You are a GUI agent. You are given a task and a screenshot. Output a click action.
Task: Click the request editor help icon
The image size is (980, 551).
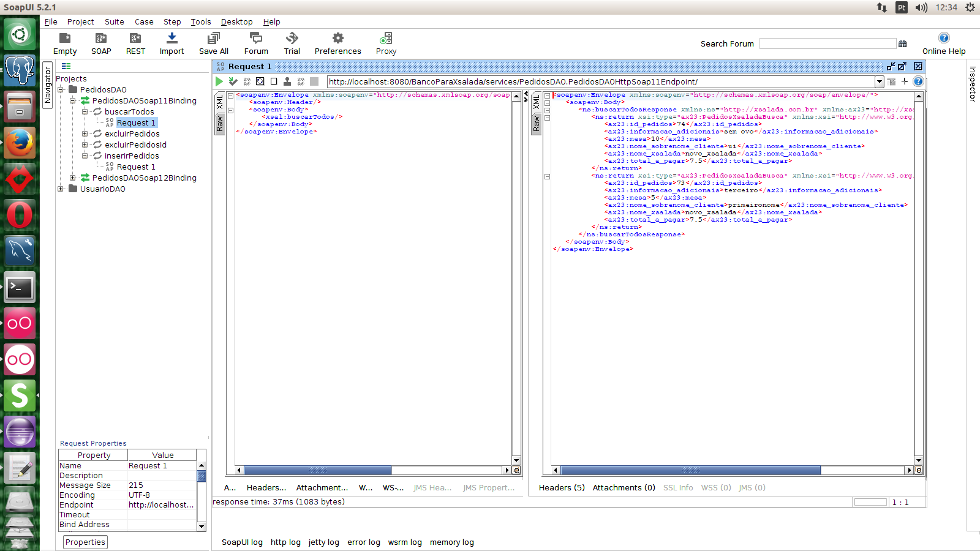tap(918, 81)
